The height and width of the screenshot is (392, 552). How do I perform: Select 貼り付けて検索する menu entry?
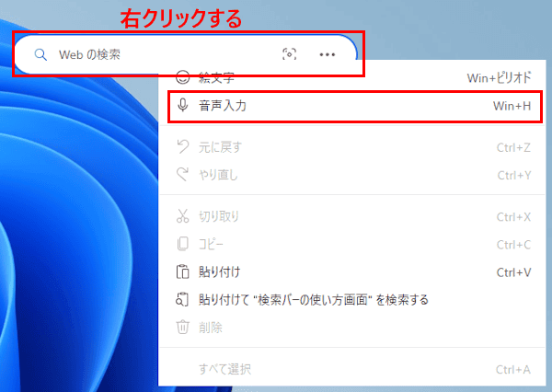click(x=353, y=300)
